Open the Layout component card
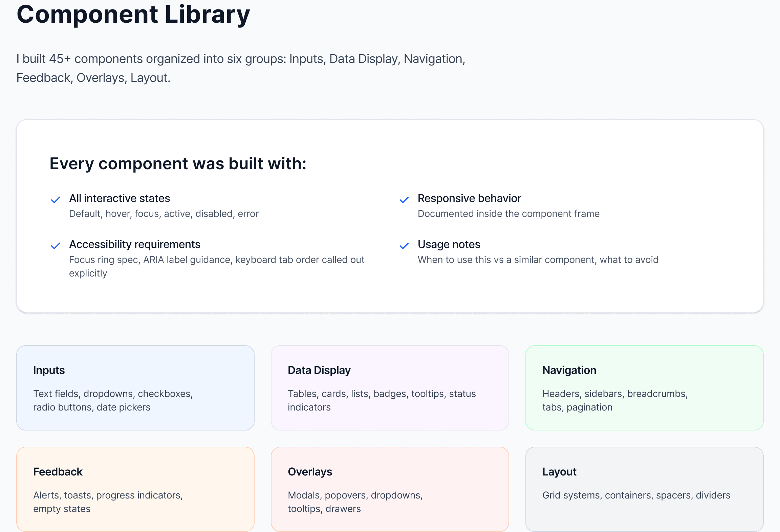 [x=644, y=489]
